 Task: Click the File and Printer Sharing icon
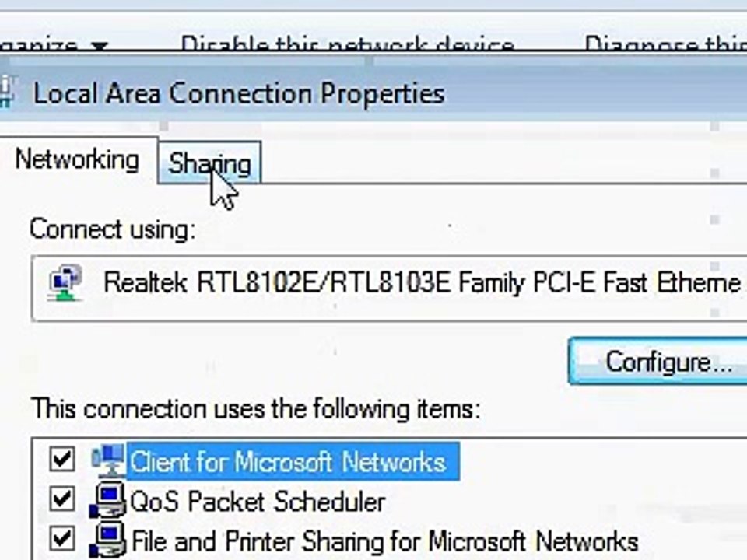(109, 541)
